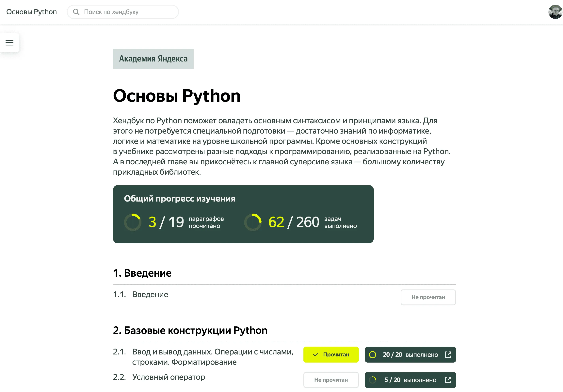563x392 pixels.
Task: Toggle Прочитан status for paragraph 2.1
Action: tap(331, 354)
